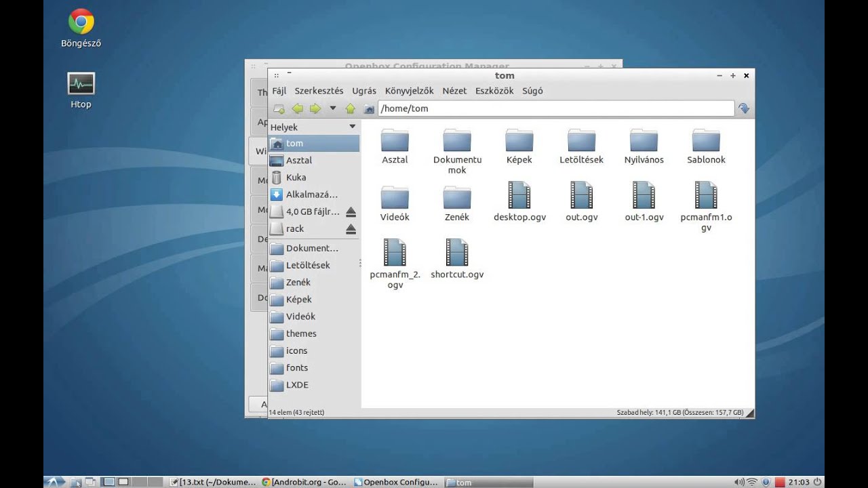Screen dimensions: 868x488
Task: Open the rack volume in sidebar
Action: [305, 229]
